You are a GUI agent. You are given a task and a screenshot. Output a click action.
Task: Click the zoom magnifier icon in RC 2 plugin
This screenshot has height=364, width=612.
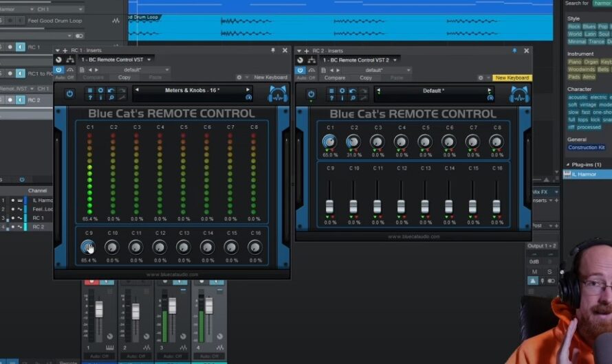click(353, 98)
